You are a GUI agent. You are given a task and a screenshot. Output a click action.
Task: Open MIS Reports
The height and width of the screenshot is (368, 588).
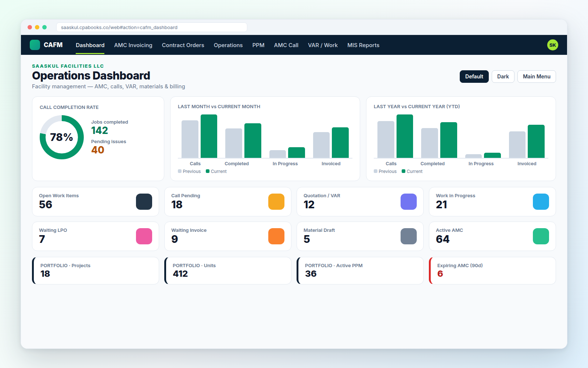click(x=363, y=45)
